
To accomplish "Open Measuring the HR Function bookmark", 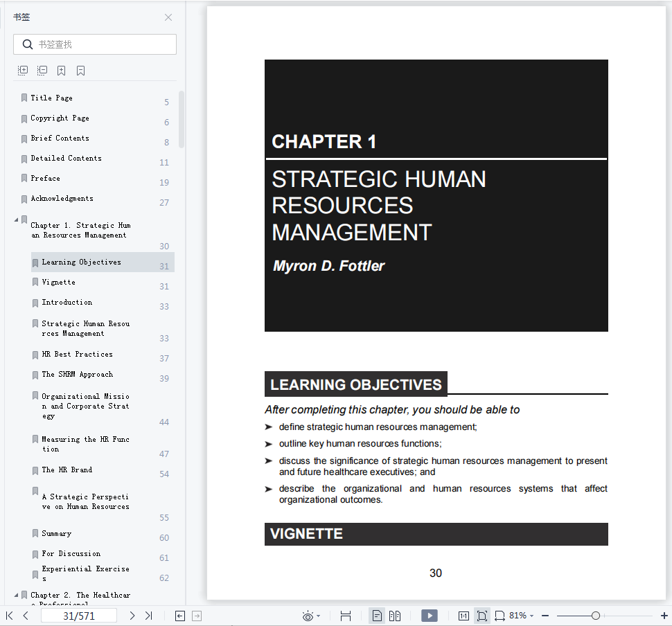I will pyautogui.click(x=85, y=444).
